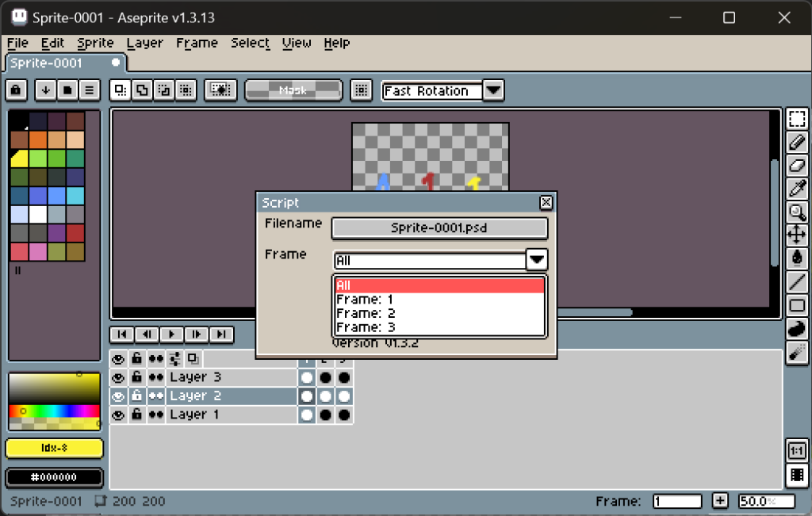Viewport: 812px width, 516px height.
Task: Open the Frame dropdown arrow in Script dialog
Action: point(537,259)
